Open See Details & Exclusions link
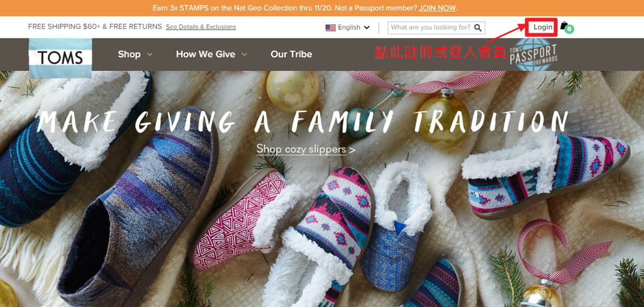 pyautogui.click(x=201, y=26)
